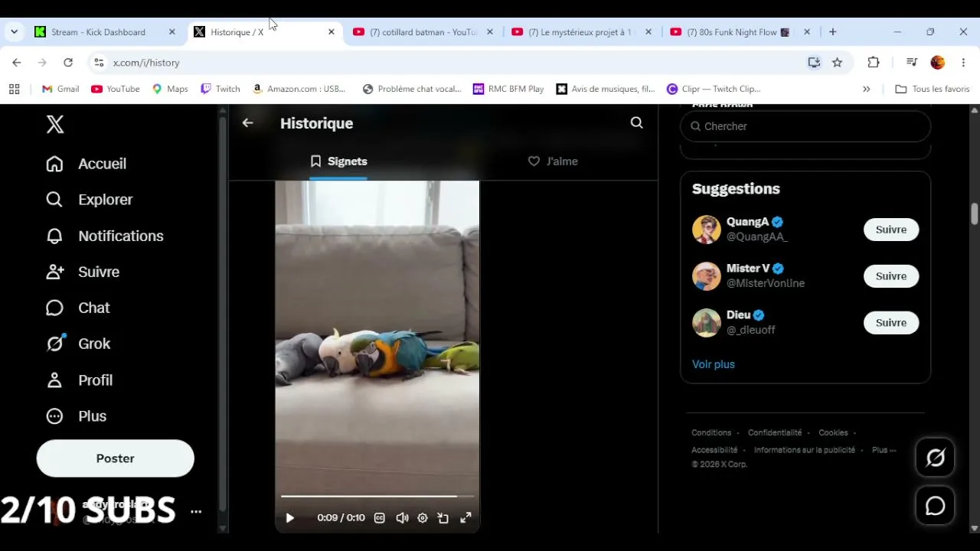980x551 pixels.
Task: Search within Historique using magnifier icon
Action: point(636,122)
